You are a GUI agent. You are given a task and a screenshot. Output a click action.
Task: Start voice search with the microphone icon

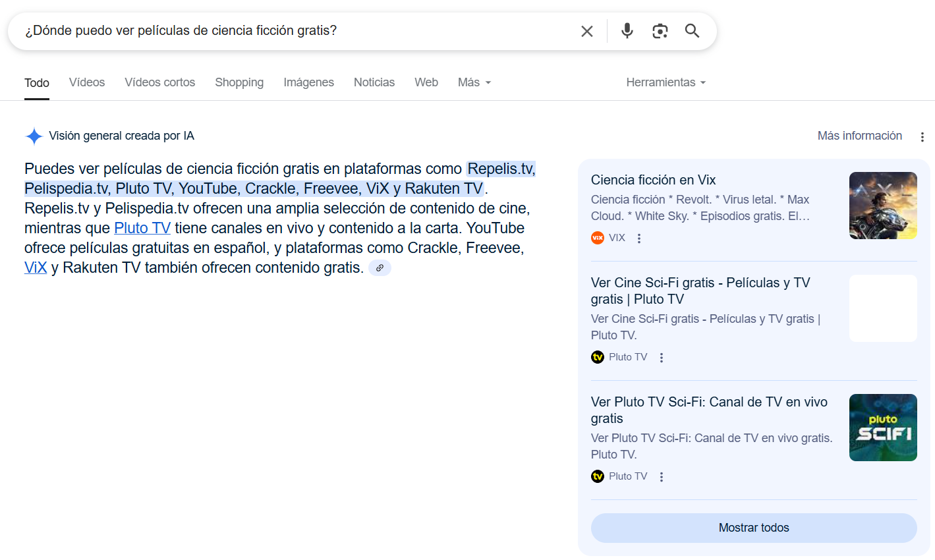pos(627,31)
